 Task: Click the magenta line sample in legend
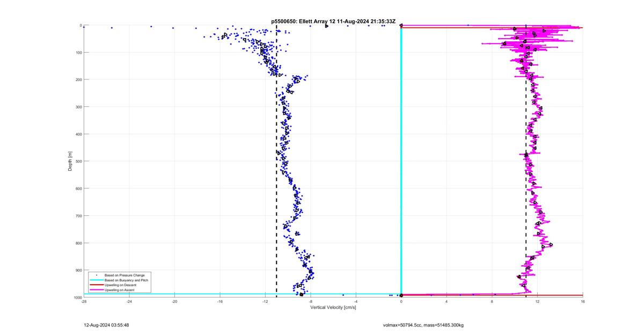pyautogui.click(x=96, y=290)
